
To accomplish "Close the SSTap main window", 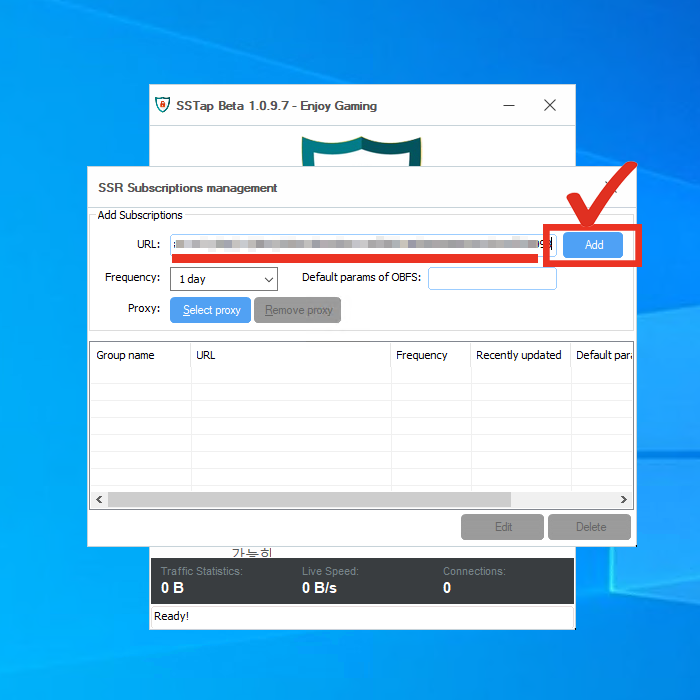I will click(550, 105).
